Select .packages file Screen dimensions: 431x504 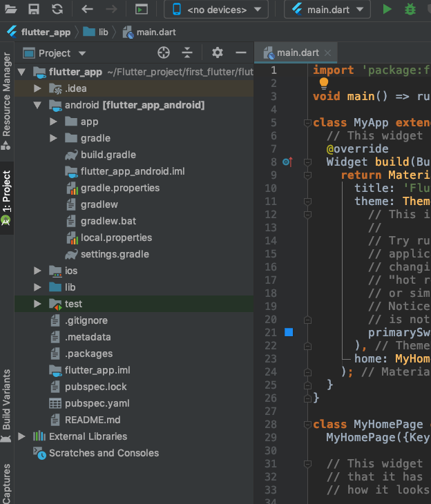pyautogui.click(x=89, y=353)
